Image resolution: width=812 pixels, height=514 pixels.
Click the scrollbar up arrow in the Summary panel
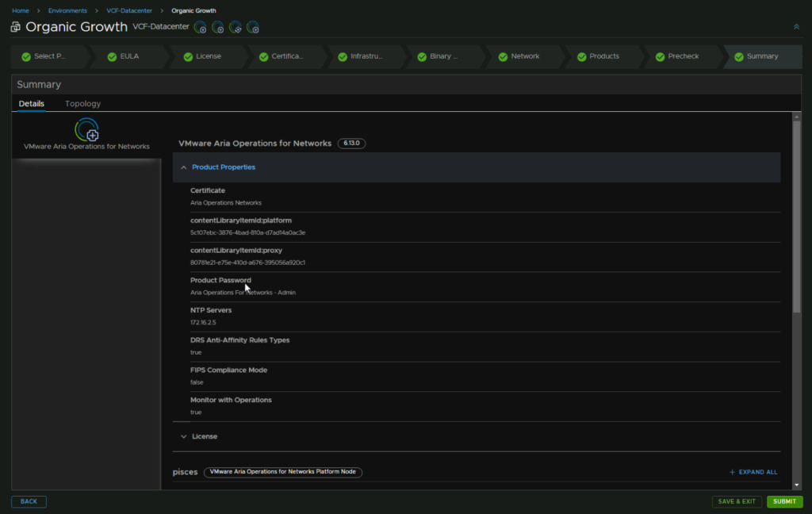coord(796,117)
